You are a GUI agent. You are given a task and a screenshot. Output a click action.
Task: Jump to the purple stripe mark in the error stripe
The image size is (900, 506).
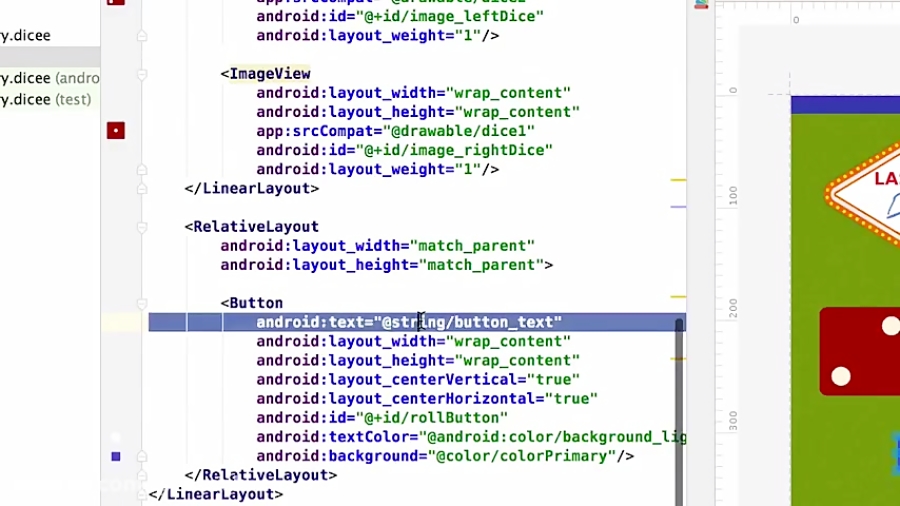pos(678,207)
